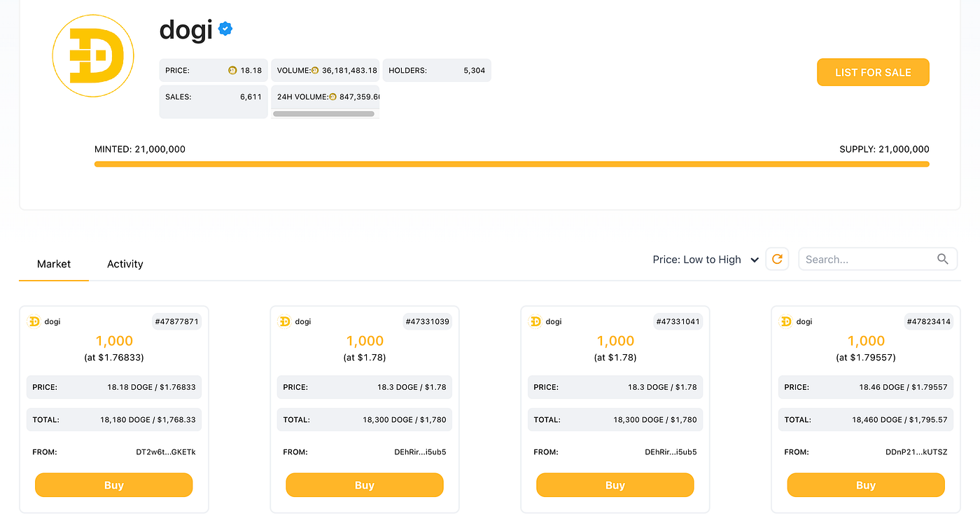Click into the Search input field
The width and height of the screenshot is (980, 518).
click(x=868, y=259)
